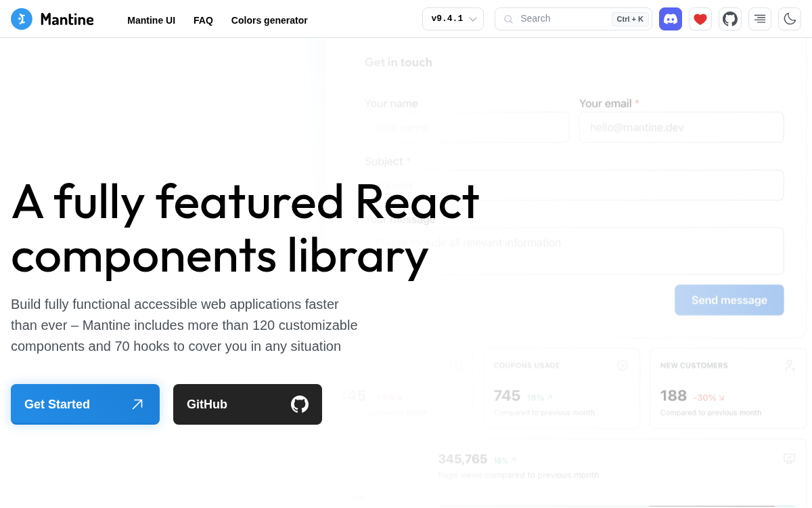Open the Discord community icon
The height and width of the screenshot is (508, 812).
tap(671, 19)
